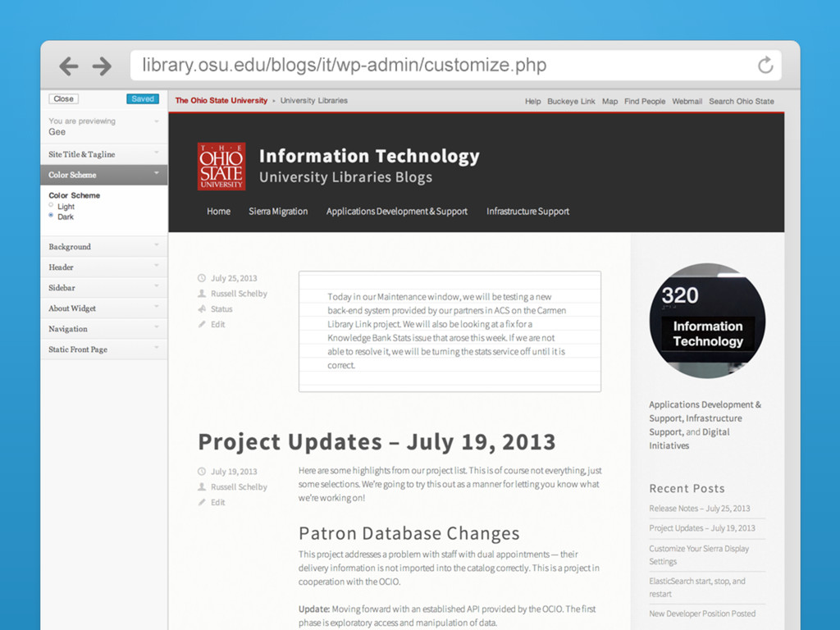840x630 pixels.
Task: Open University Libraries breadcrumb link
Action: [x=314, y=100]
